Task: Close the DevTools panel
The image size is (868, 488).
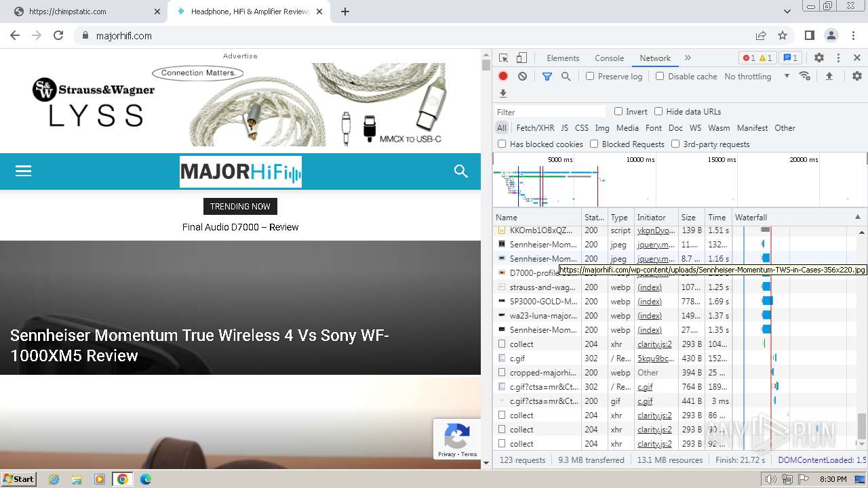Action: coord(857,58)
